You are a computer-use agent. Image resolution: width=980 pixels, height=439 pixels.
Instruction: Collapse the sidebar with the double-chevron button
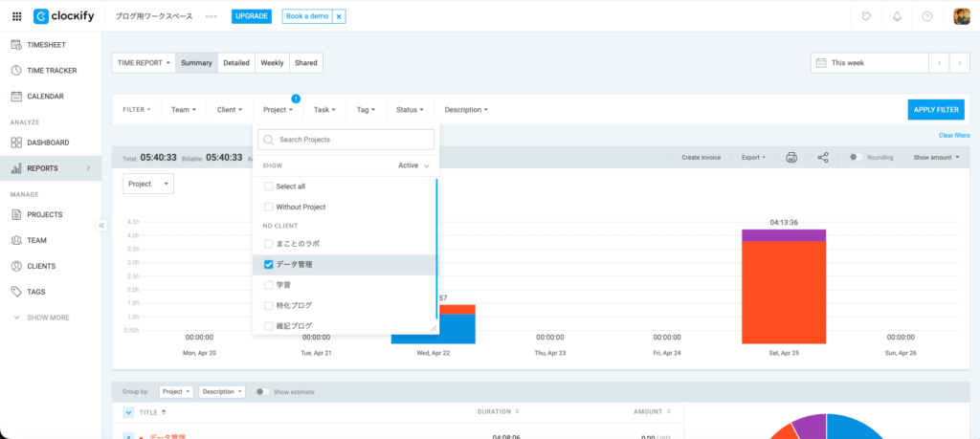(x=101, y=225)
